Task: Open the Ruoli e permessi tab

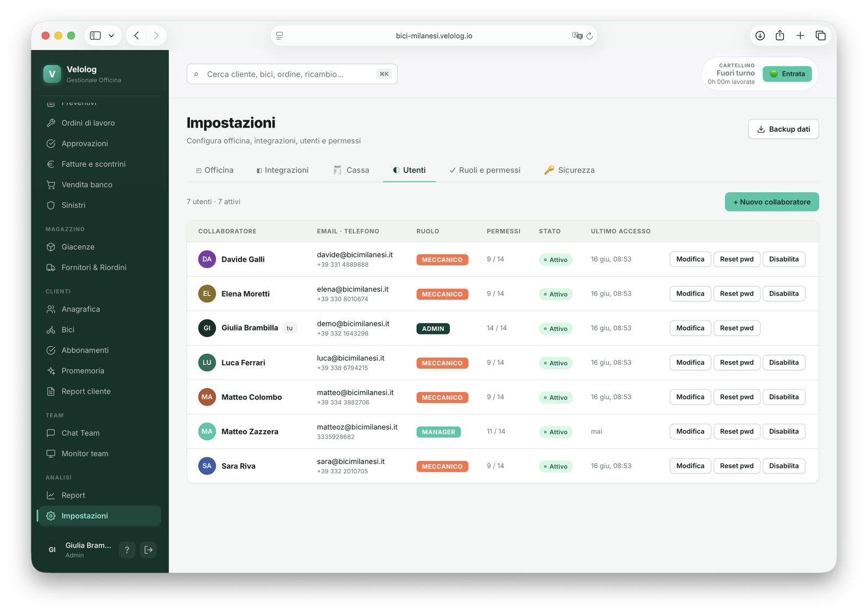Action: [485, 170]
